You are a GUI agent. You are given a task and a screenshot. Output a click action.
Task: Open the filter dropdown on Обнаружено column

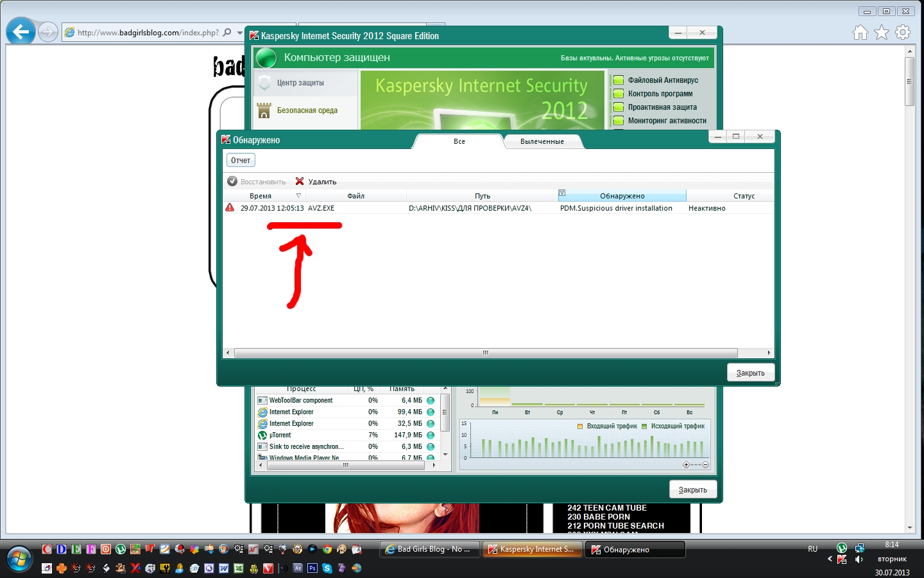coord(562,193)
